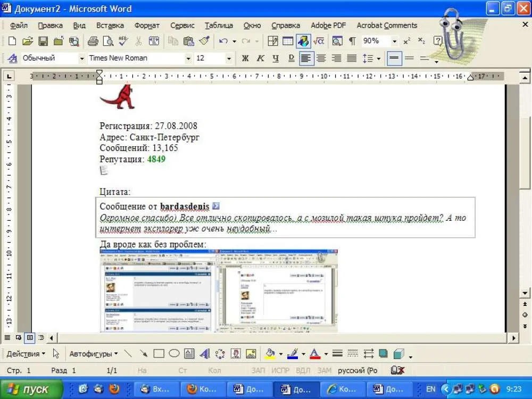Screen dimensions: 532x399
Task: Open the line spacing dropdown arrow
Action: pyautogui.click(x=379, y=59)
